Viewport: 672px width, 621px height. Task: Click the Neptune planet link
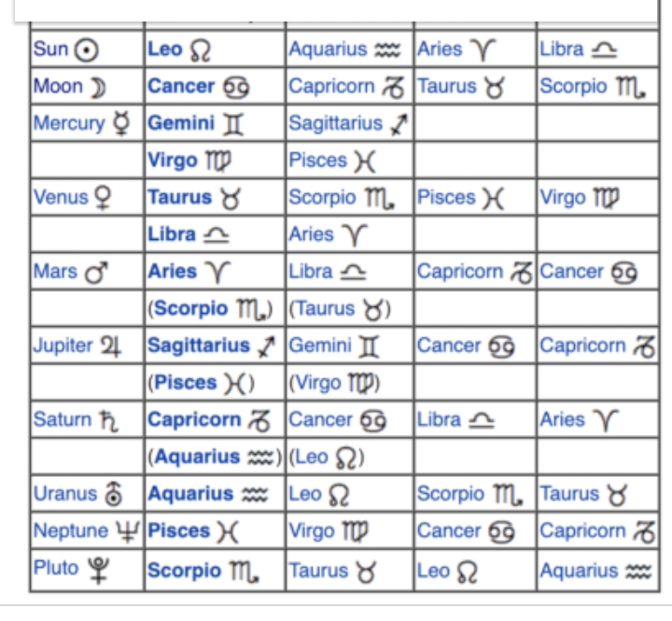click(x=71, y=530)
